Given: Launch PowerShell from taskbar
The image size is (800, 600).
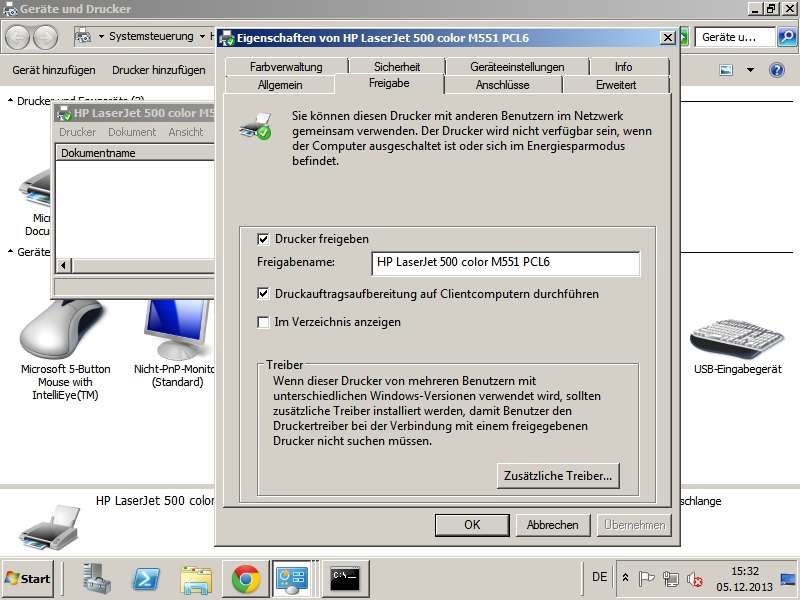Looking at the screenshot, I should point(146,579).
